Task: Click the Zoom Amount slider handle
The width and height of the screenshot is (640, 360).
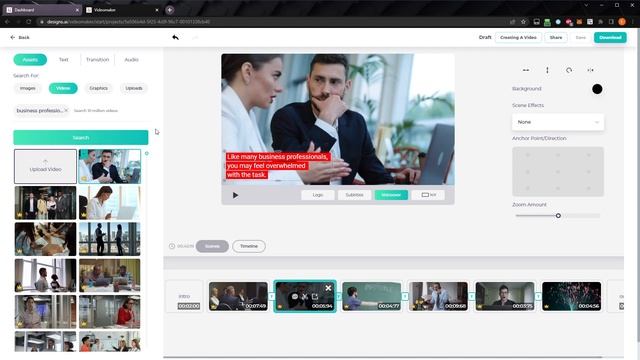Action: point(558,216)
